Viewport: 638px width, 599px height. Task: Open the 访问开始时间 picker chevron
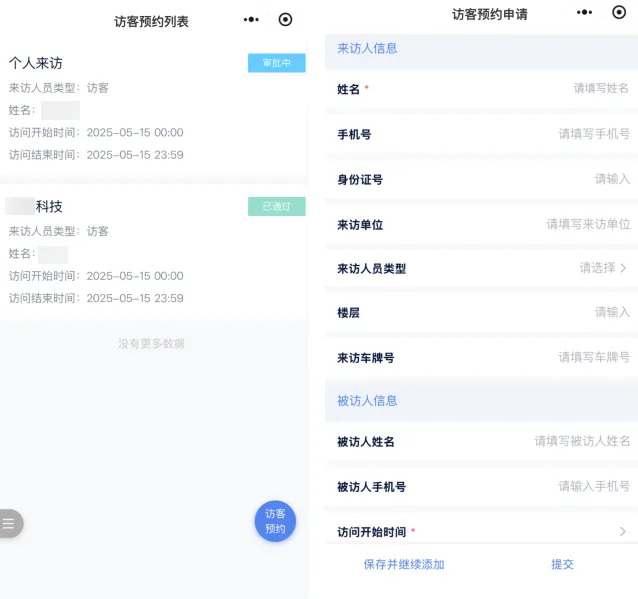point(623,531)
